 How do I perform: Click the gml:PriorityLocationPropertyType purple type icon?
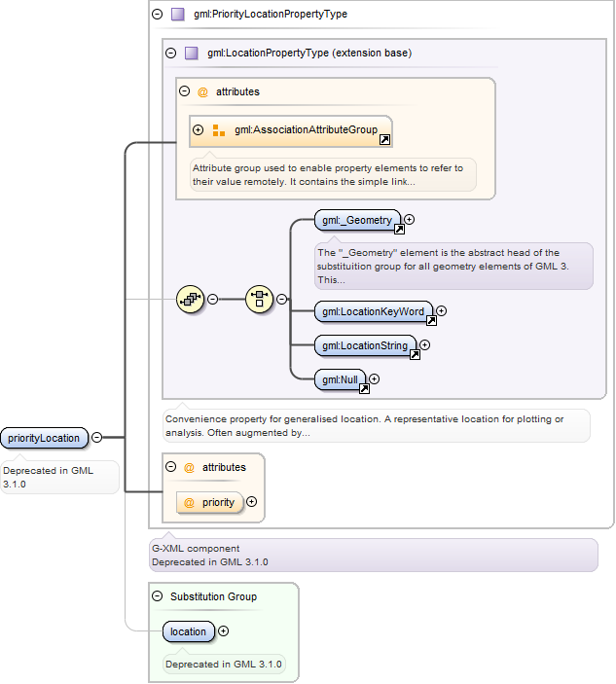(177, 15)
